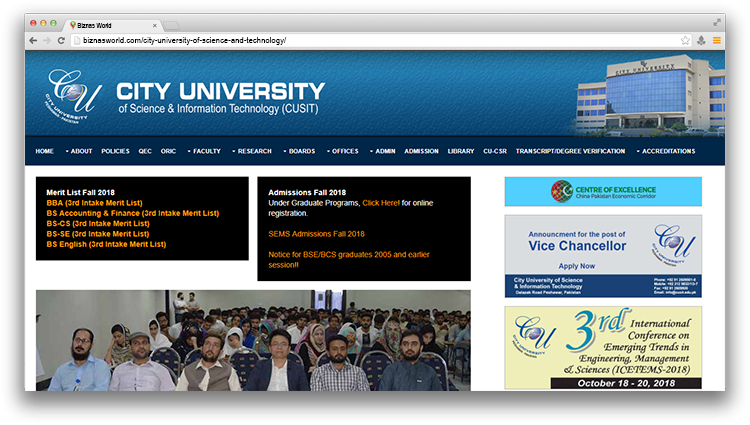
Task: Follow the SEMS Admissions Fall 2018 link
Action: coord(316,233)
